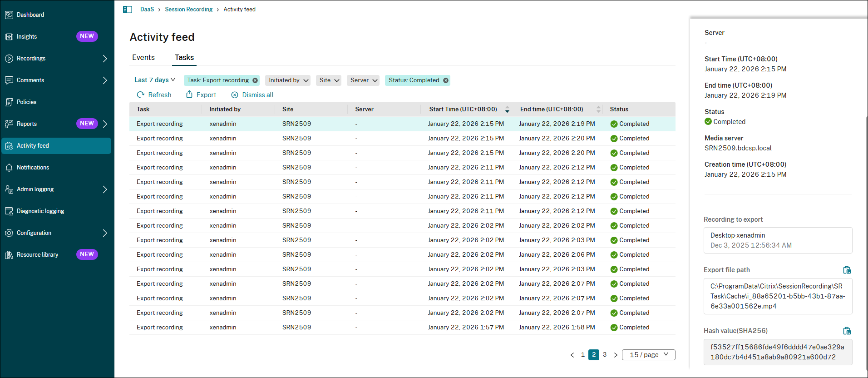Toggle the sidebar collapse icon beside DaaS
Image resolution: width=868 pixels, height=378 pixels.
[128, 10]
